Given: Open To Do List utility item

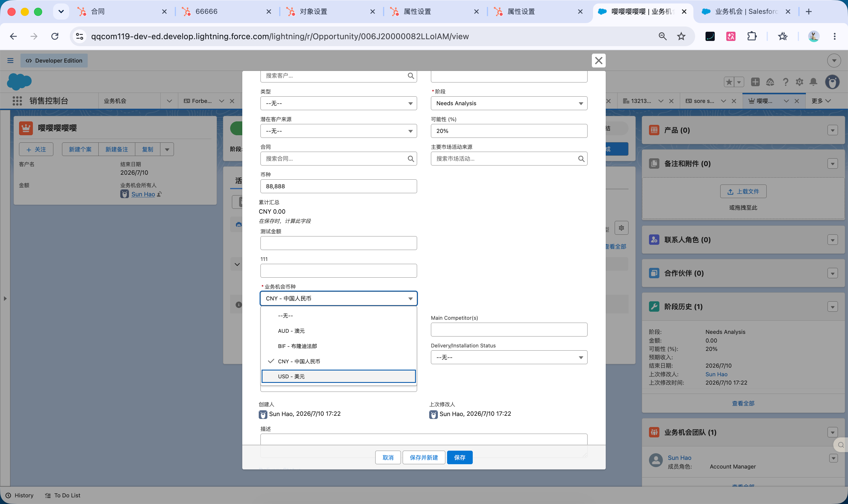Looking at the screenshot, I should pos(63,495).
